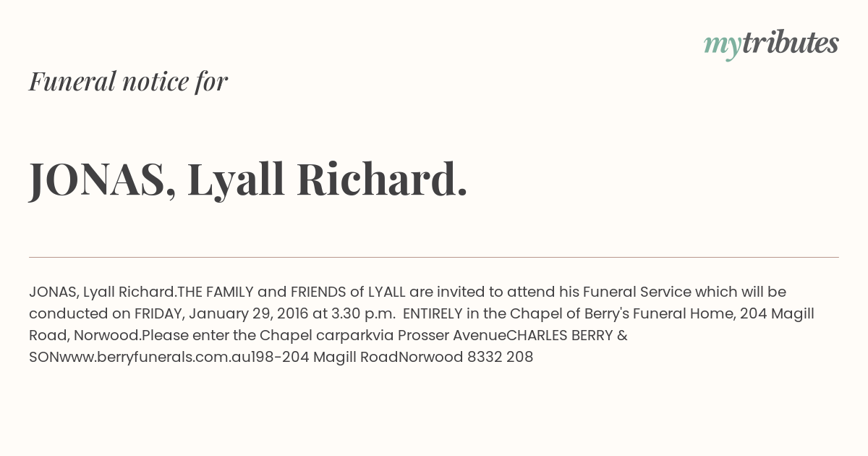Click the 'Funeral notice for' heading
Screen dimensions: 868x456
(128, 81)
